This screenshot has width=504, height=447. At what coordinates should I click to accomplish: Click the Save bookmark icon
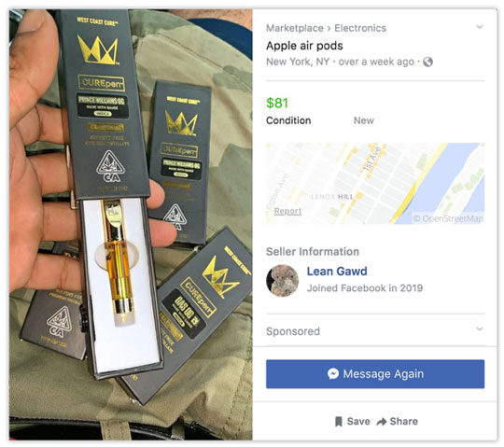pos(338,422)
